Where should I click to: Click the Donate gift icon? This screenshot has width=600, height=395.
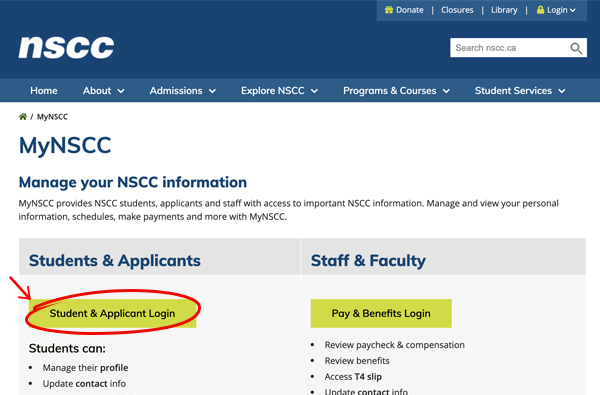[389, 10]
